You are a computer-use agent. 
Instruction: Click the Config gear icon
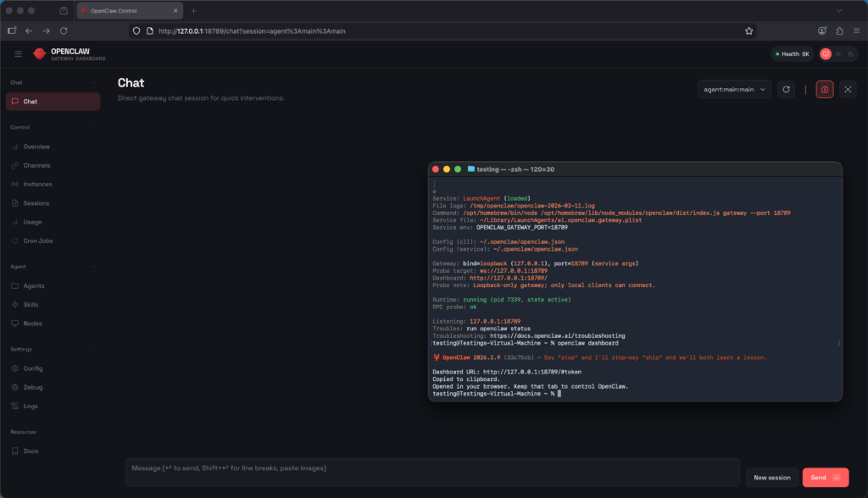click(x=15, y=368)
